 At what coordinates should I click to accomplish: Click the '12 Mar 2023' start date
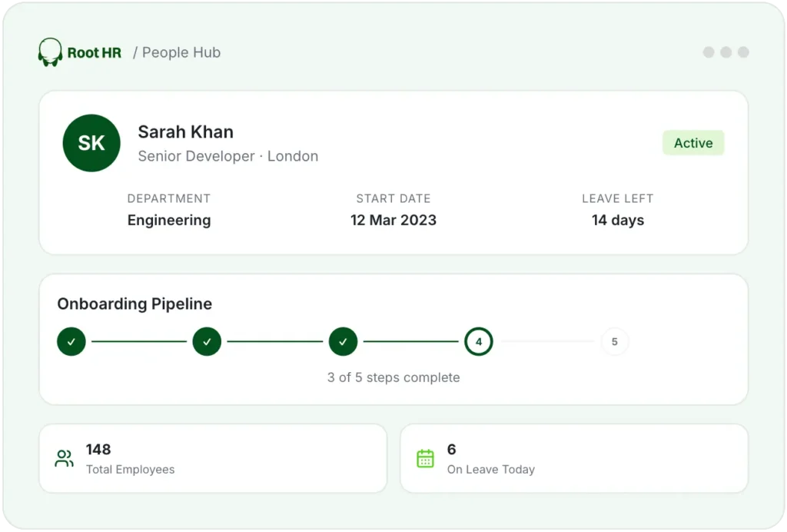click(x=393, y=220)
